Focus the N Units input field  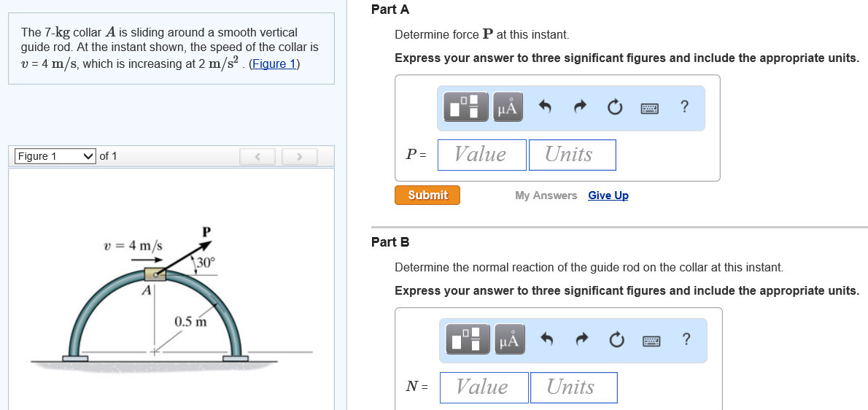[x=573, y=387]
